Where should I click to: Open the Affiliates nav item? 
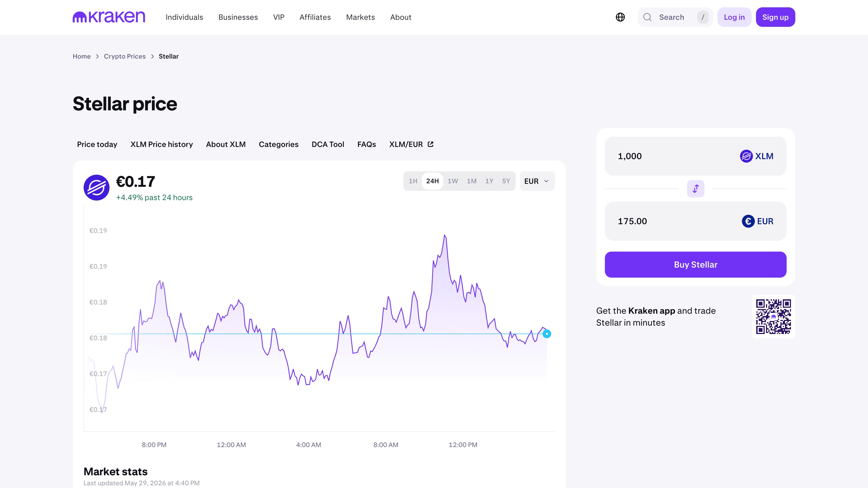point(315,17)
